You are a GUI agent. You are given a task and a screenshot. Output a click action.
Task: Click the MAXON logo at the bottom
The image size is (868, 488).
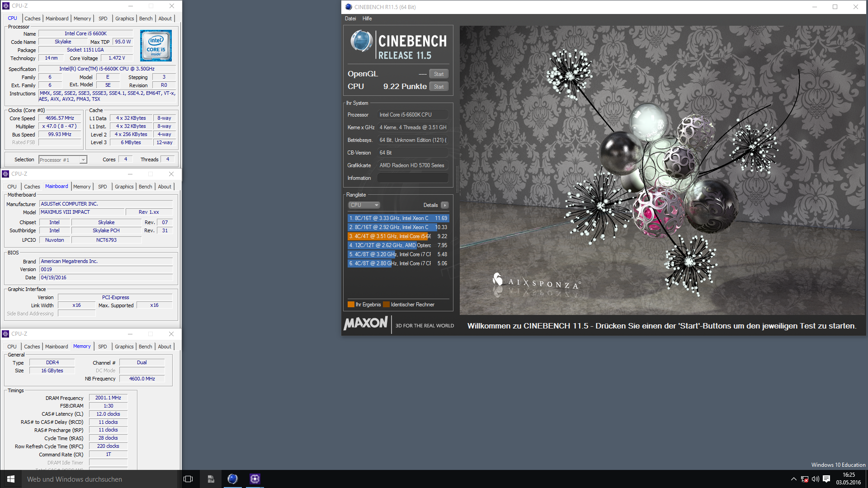366,323
